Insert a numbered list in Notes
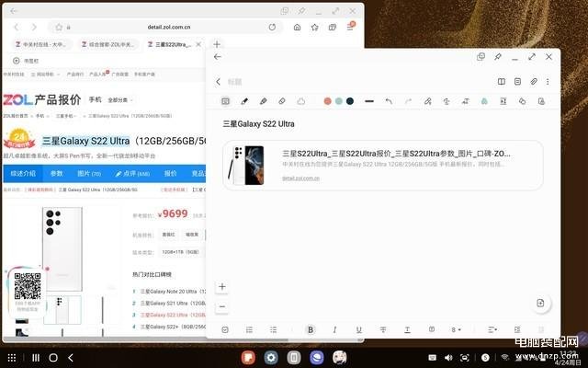The height and width of the screenshot is (368, 588). tap(249, 329)
